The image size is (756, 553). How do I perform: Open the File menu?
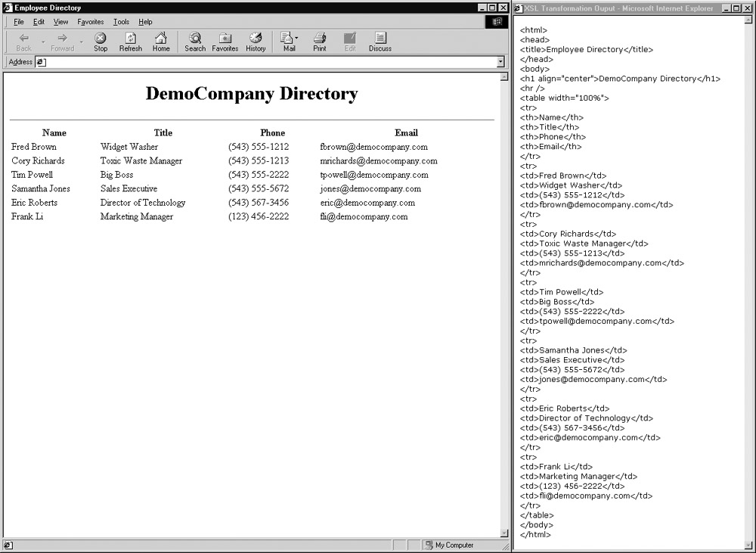tap(19, 22)
